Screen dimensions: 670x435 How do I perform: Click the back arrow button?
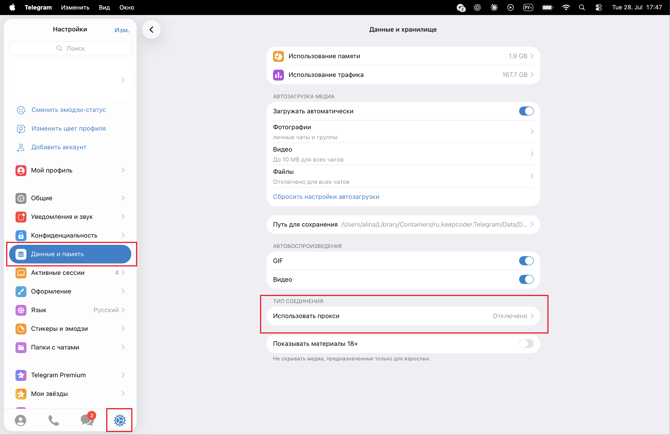[x=151, y=29]
